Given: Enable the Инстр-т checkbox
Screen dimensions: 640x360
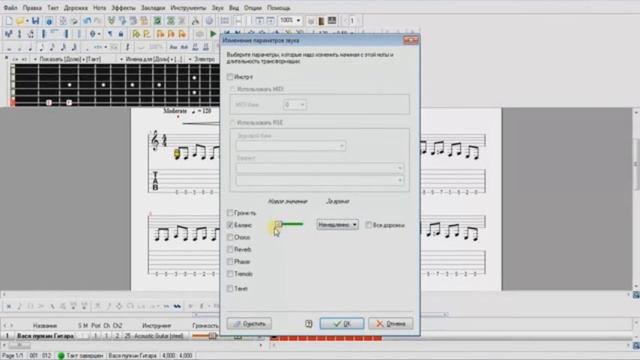Looking at the screenshot, I should tap(230, 76).
